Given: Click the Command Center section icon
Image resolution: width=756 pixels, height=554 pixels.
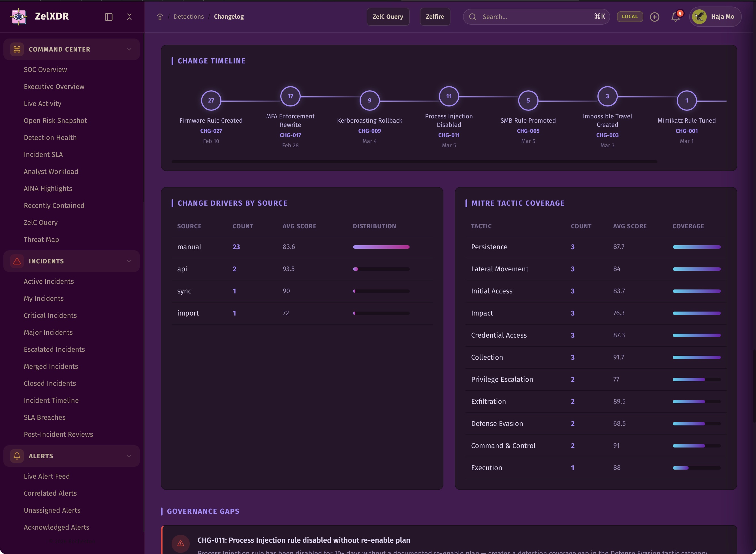Looking at the screenshot, I should coord(17,49).
